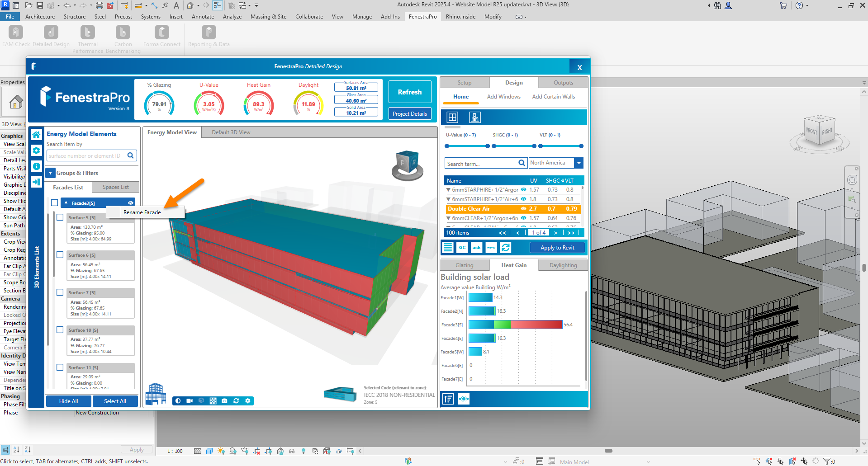This screenshot has width=868, height=466.
Task: Switch to the Daylighting chart tab
Action: pos(563,265)
